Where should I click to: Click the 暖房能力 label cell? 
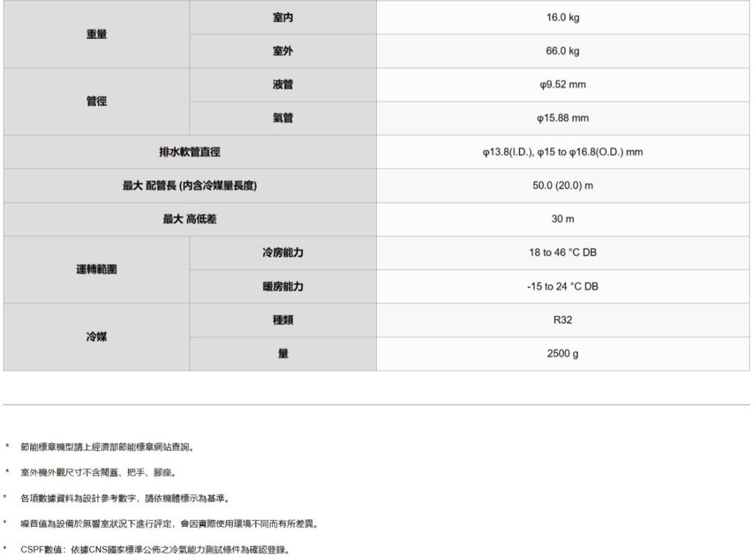tap(282, 287)
